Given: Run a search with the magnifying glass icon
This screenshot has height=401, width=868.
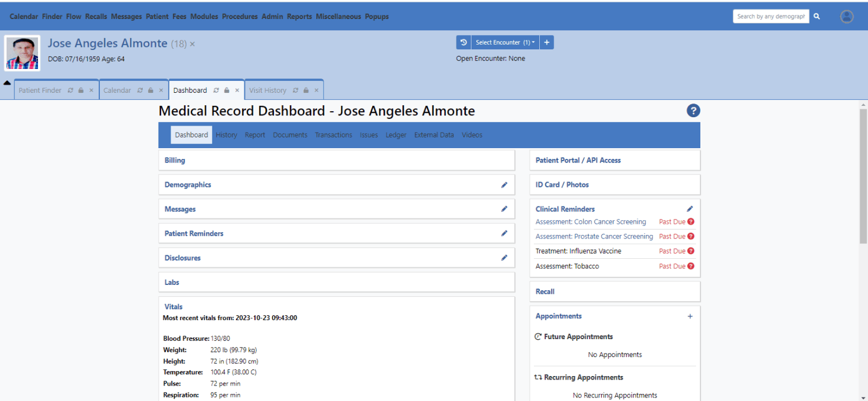Looking at the screenshot, I should tap(816, 16).
